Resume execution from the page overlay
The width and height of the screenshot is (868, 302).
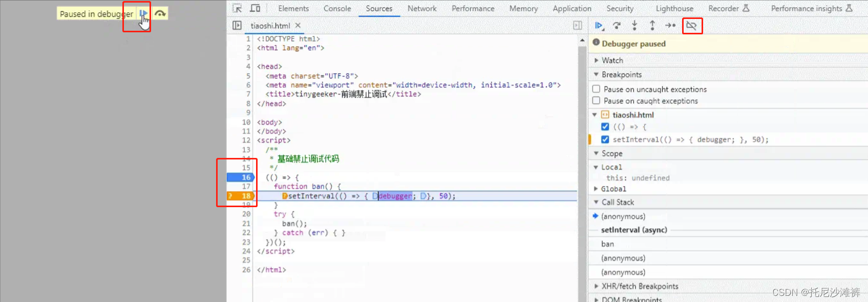click(x=143, y=14)
